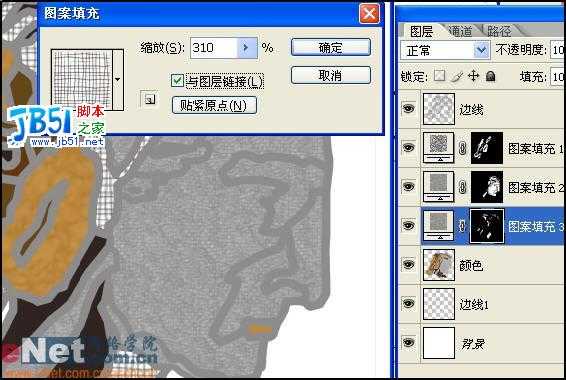Switch to the 图层 tab
Screen dimensions: 566x380
[x=421, y=32]
